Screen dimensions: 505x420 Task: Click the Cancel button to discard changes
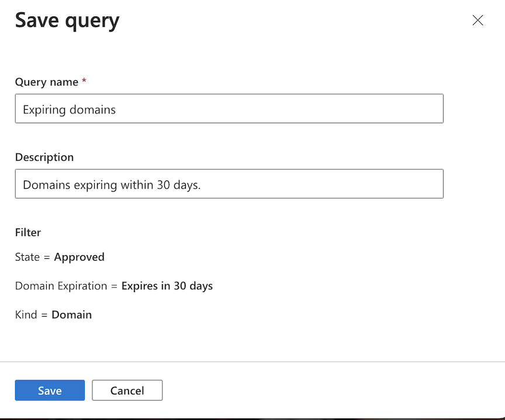127,390
